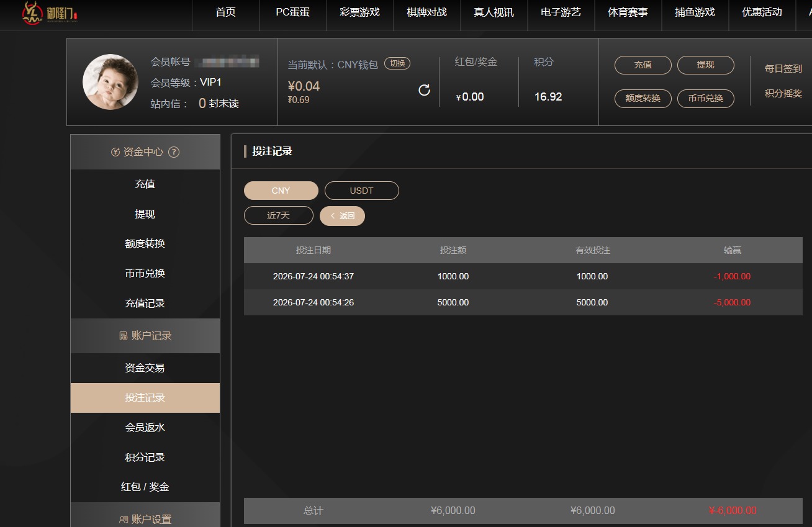Click the 提现 button in account header

(706, 65)
